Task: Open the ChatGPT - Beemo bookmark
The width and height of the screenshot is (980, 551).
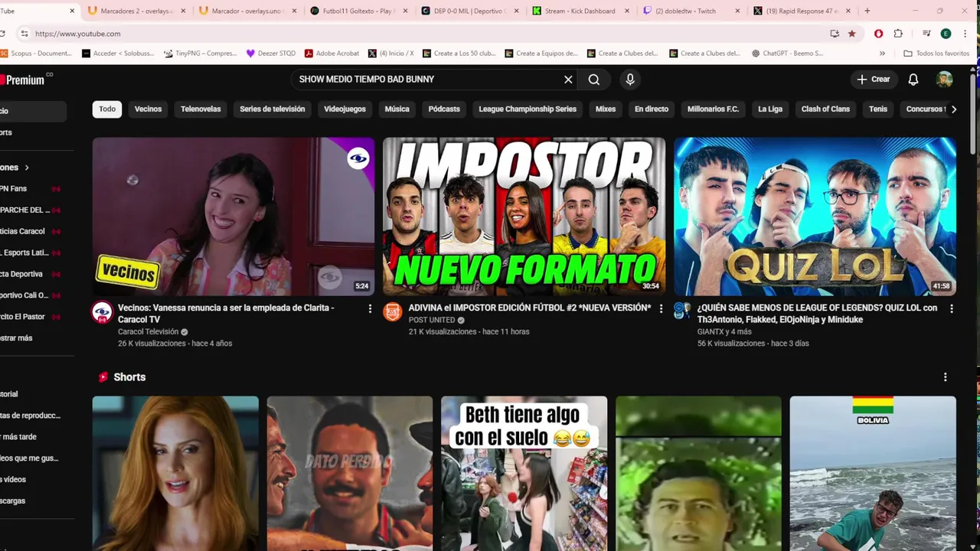Action: pyautogui.click(x=787, y=54)
